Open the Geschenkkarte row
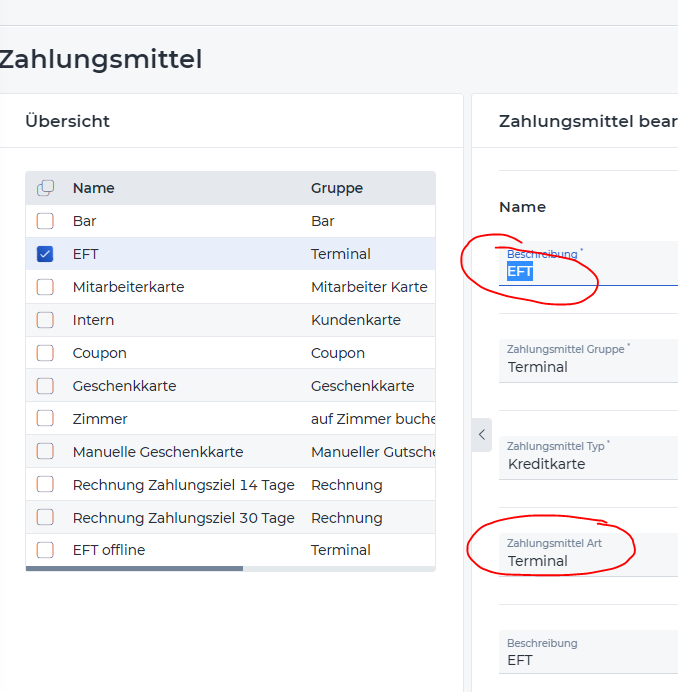Screen dimensions: 678x692 point(230,386)
